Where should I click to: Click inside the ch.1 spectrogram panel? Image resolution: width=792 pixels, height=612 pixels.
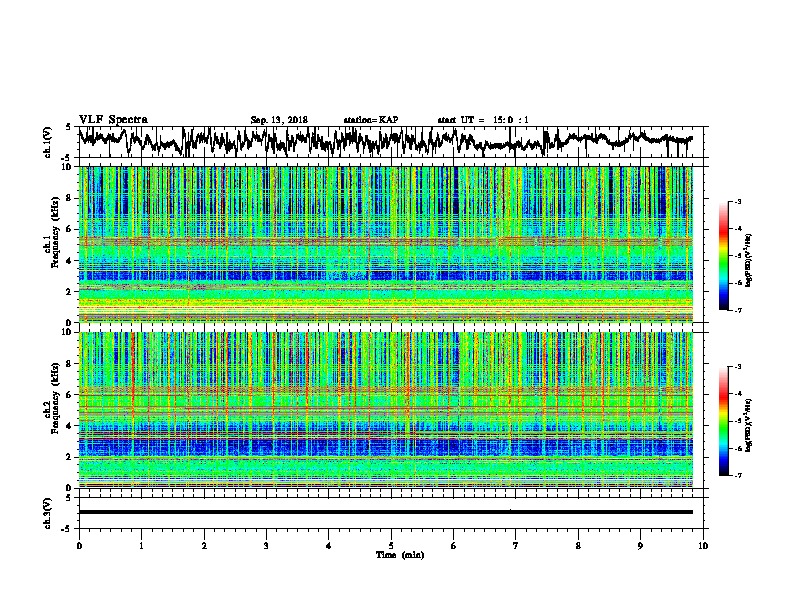[x=385, y=244]
